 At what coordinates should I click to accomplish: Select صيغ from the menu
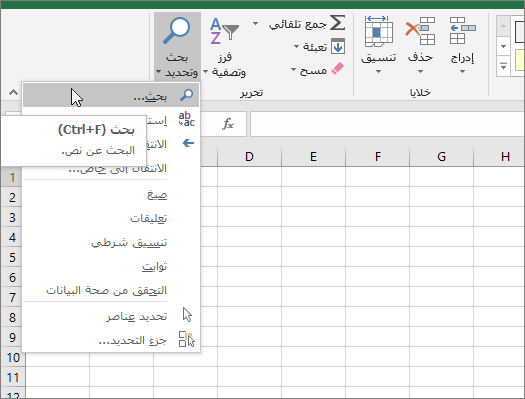click(111, 194)
